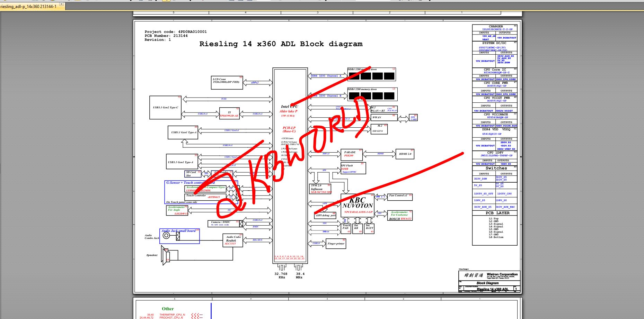644x319 pixels.
Task: Click the LCD Conn eDP FHD block
Action: click(x=227, y=83)
